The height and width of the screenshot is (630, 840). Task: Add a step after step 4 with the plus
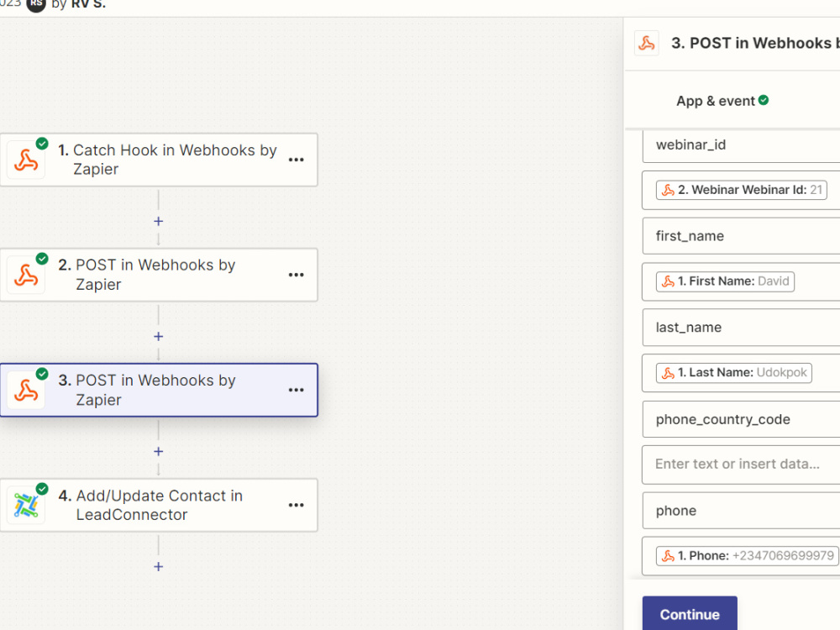(158, 567)
